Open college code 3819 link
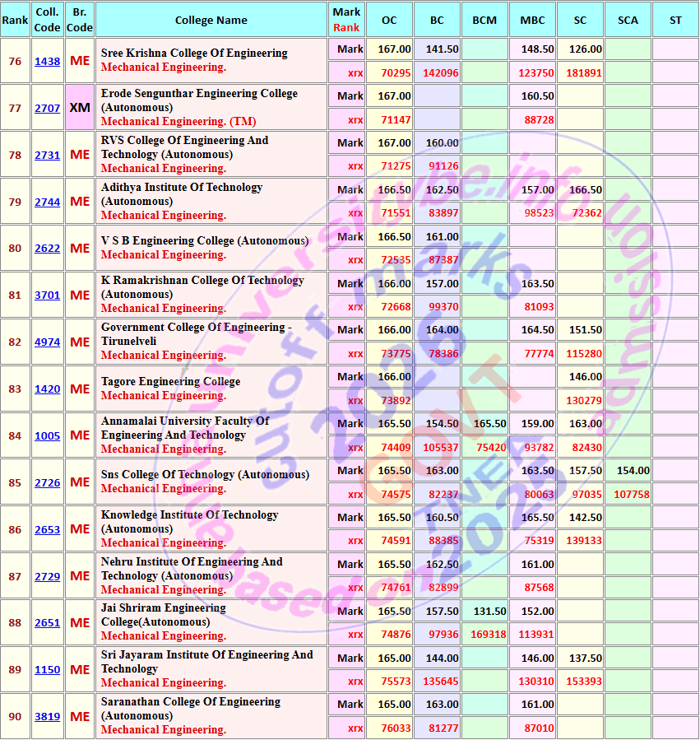This screenshot has height=740, width=700. [47, 716]
